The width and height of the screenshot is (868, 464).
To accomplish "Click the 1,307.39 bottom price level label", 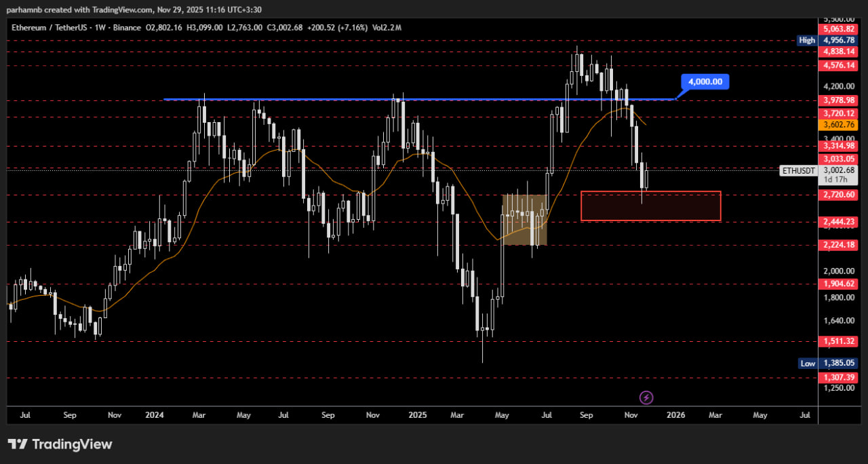I will pos(839,377).
